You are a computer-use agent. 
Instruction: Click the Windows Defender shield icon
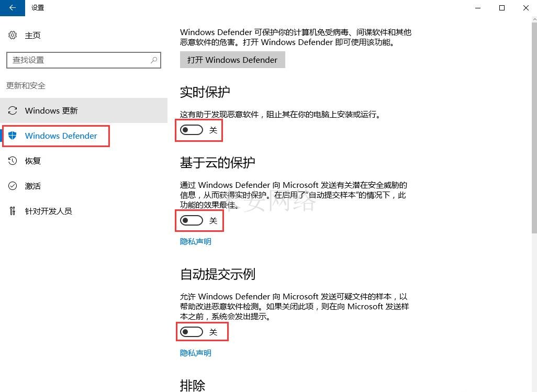coord(13,136)
